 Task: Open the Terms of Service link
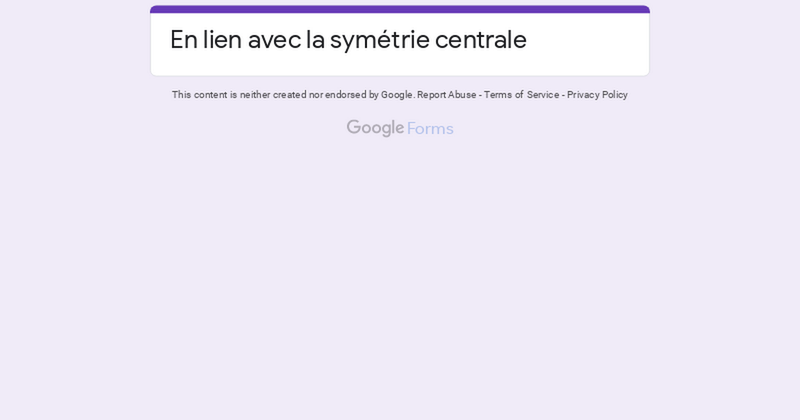point(521,95)
